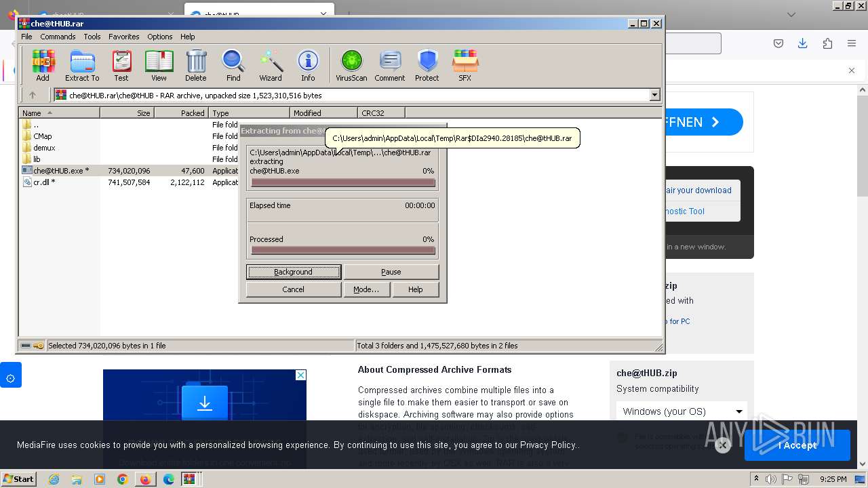The width and height of the screenshot is (868, 488).
Task: Open the Tools menu
Action: point(92,37)
